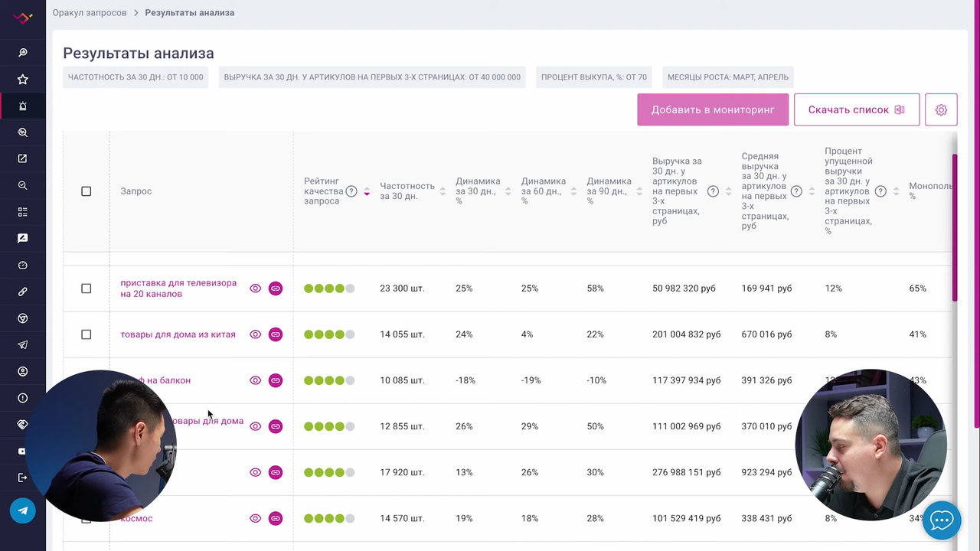The image size is (980, 551).
Task: Open the YouTube sidebar icon
Action: tap(23, 451)
